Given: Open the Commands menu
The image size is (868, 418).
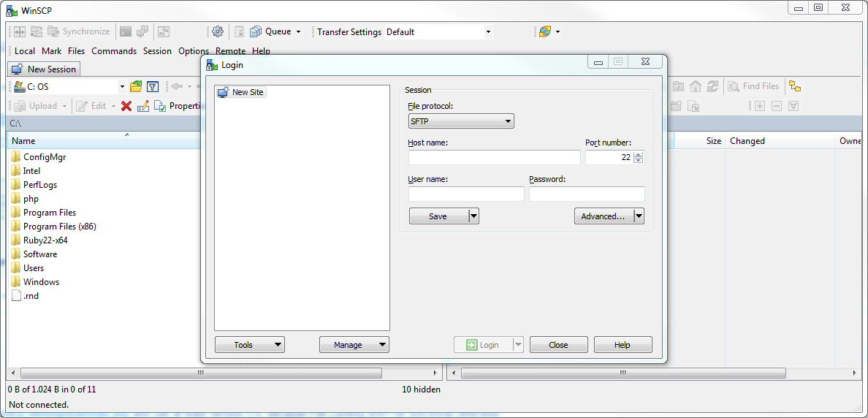Looking at the screenshot, I should (x=114, y=51).
